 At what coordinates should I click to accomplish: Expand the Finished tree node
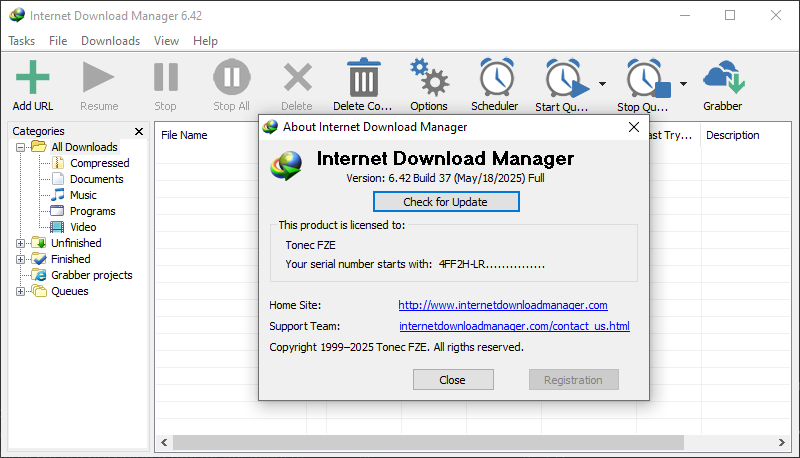(20, 259)
